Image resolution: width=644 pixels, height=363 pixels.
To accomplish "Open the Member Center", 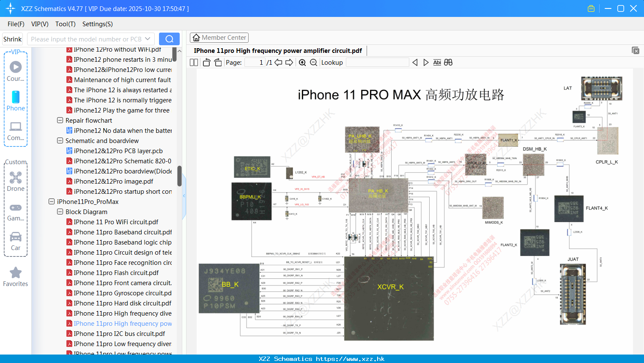I will (x=219, y=38).
